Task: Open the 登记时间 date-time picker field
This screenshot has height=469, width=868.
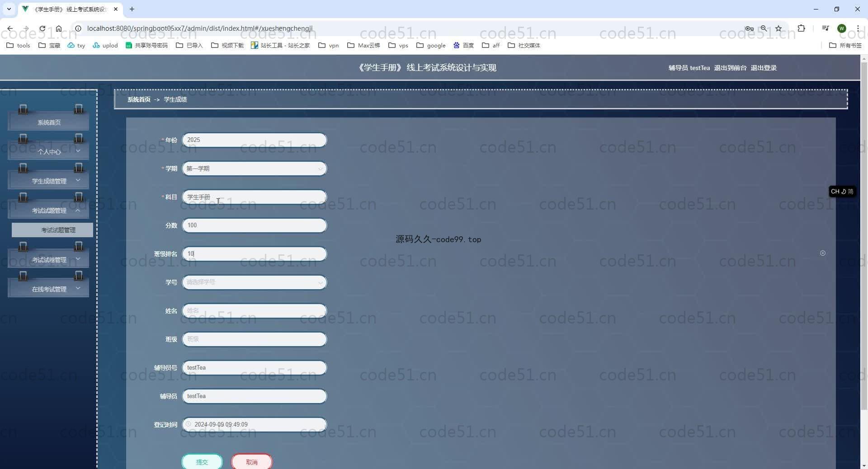Action: [x=255, y=425]
